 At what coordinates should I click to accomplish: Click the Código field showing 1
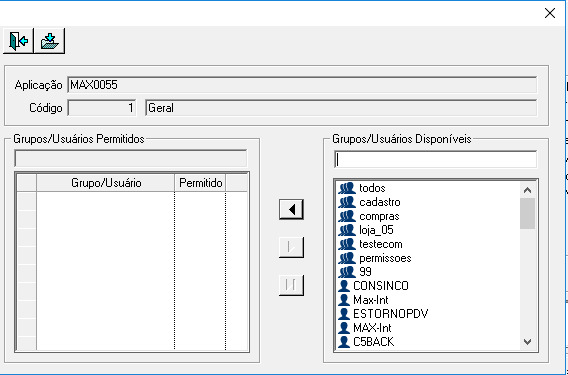102,108
